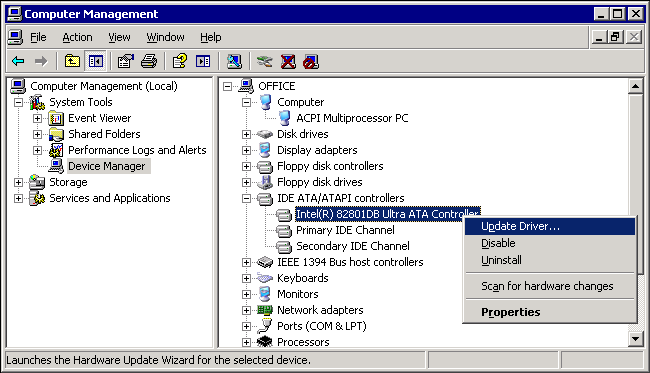Expand the Monitors category
This screenshot has width=650, height=373.
tap(246, 294)
